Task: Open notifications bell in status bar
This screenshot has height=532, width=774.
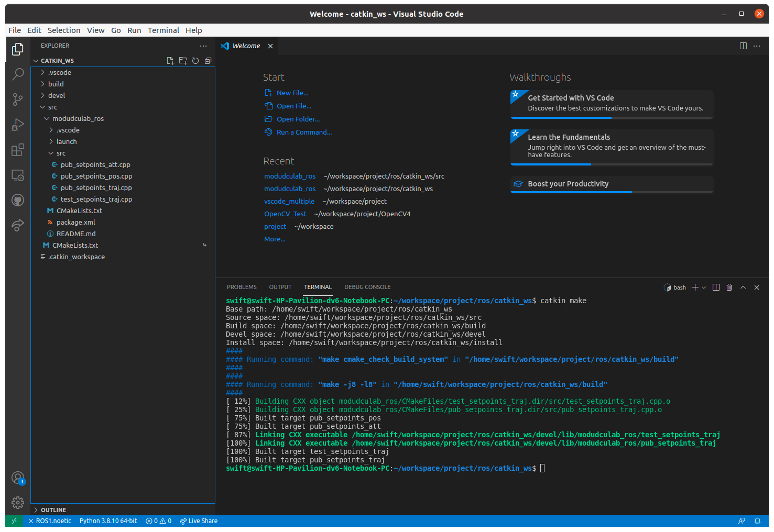Action: click(757, 521)
